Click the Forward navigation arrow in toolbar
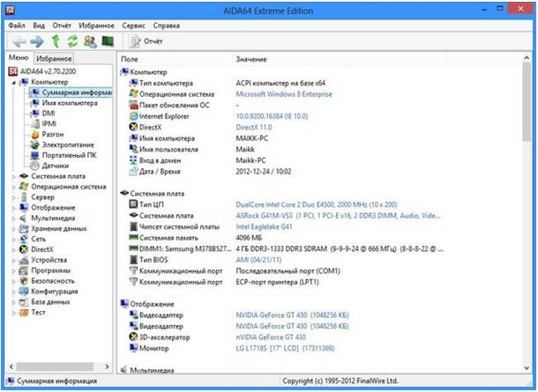 (x=37, y=41)
